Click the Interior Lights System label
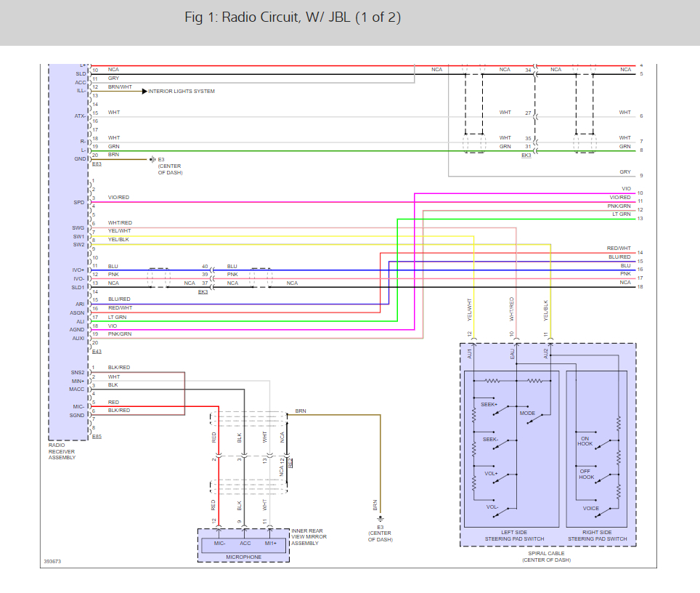The width and height of the screenshot is (700, 593). pyautogui.click(x=181, y=92)
